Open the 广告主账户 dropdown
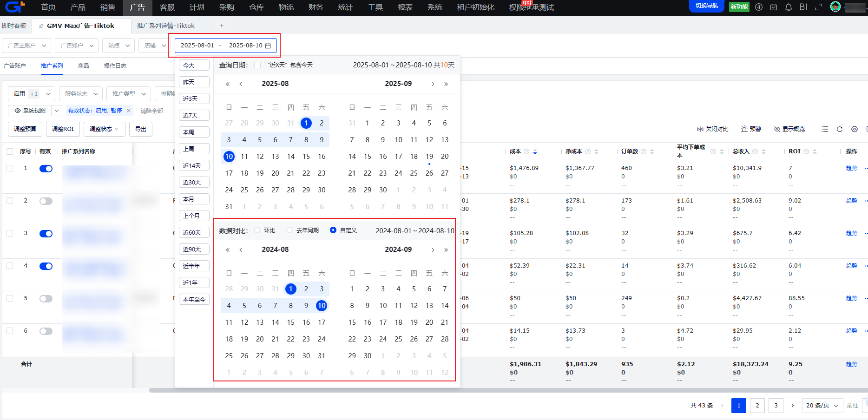This screenshot has width=868, height=420. [x=26, y=46]
